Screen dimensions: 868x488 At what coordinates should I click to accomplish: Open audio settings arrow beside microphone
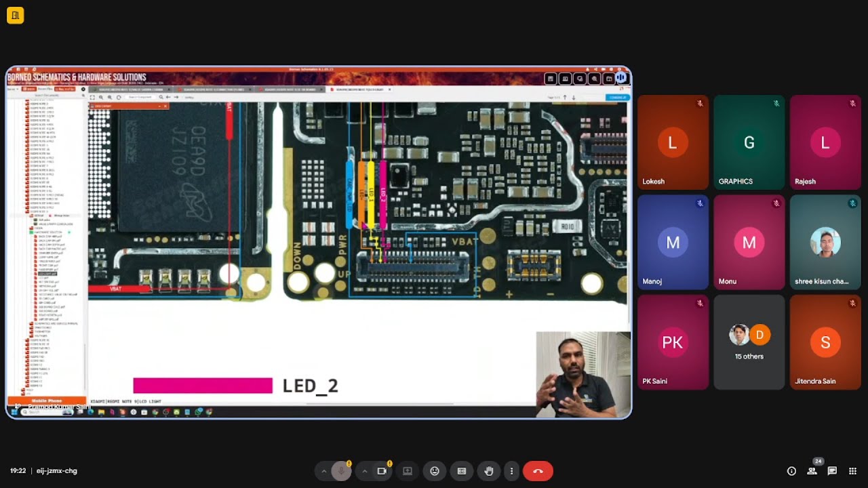[x=323, y=471]
